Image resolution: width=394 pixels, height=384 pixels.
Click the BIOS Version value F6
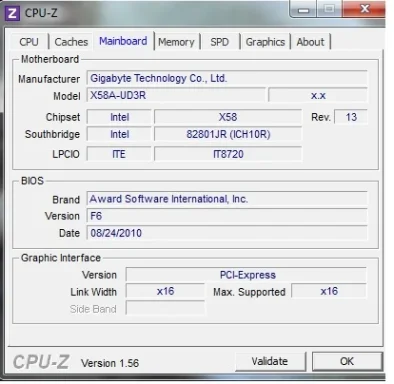(227, 216)
